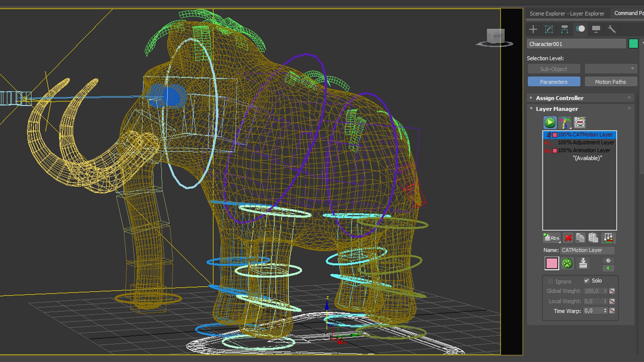Select the 100% Adjustment Layer row
Viewport: 644px width, 362px height.
coord(580,142)
